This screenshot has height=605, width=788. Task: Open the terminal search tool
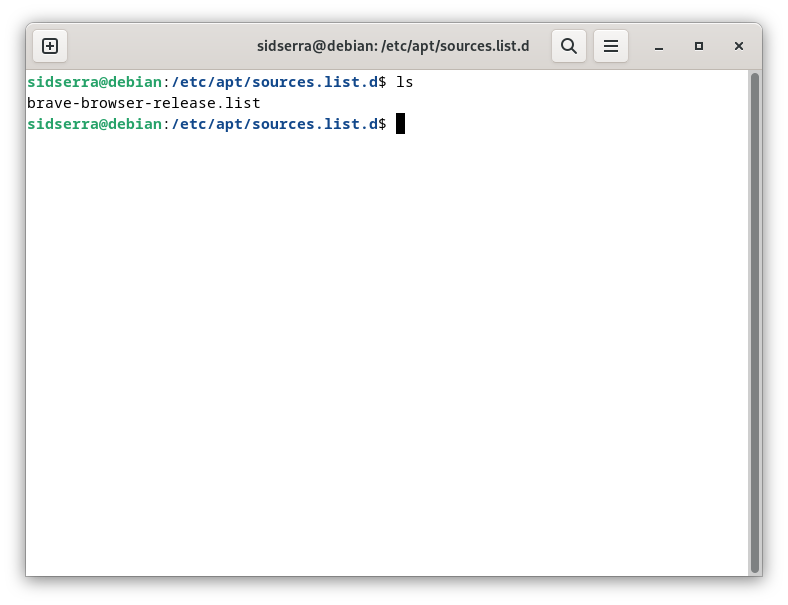[x=569, y=46]
